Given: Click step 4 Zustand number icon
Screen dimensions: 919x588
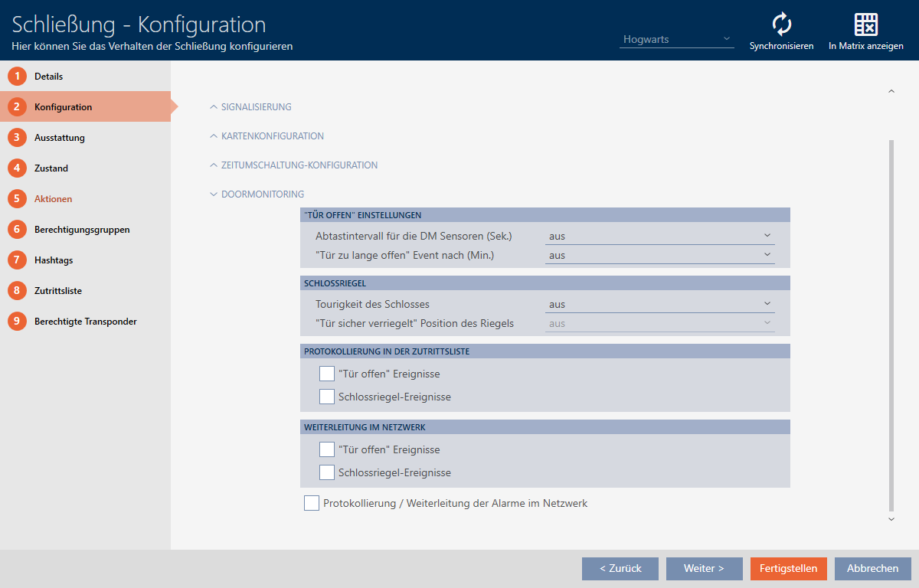Looking at the screenshot, I should click(x=17, y=168).
